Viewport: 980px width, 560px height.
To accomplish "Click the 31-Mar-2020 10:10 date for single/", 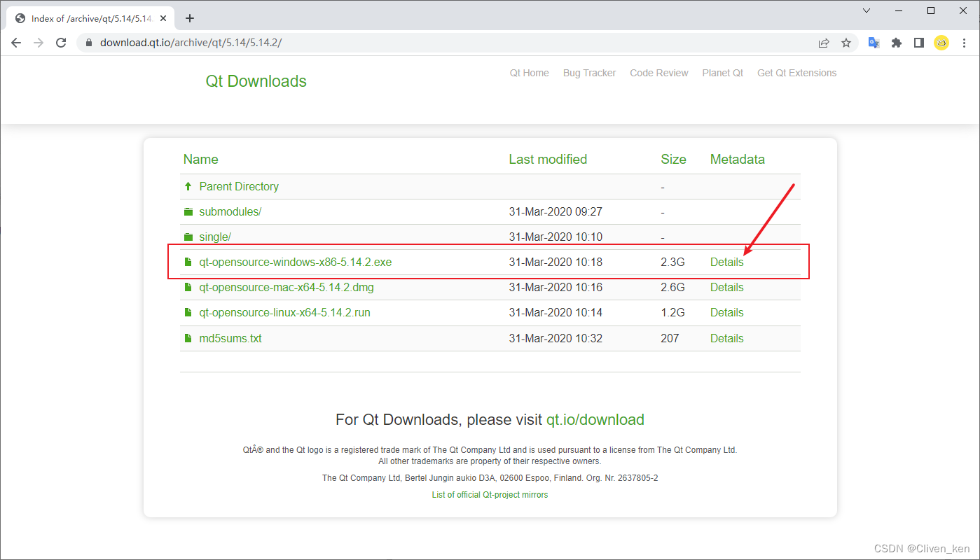I will pos(555,237).
